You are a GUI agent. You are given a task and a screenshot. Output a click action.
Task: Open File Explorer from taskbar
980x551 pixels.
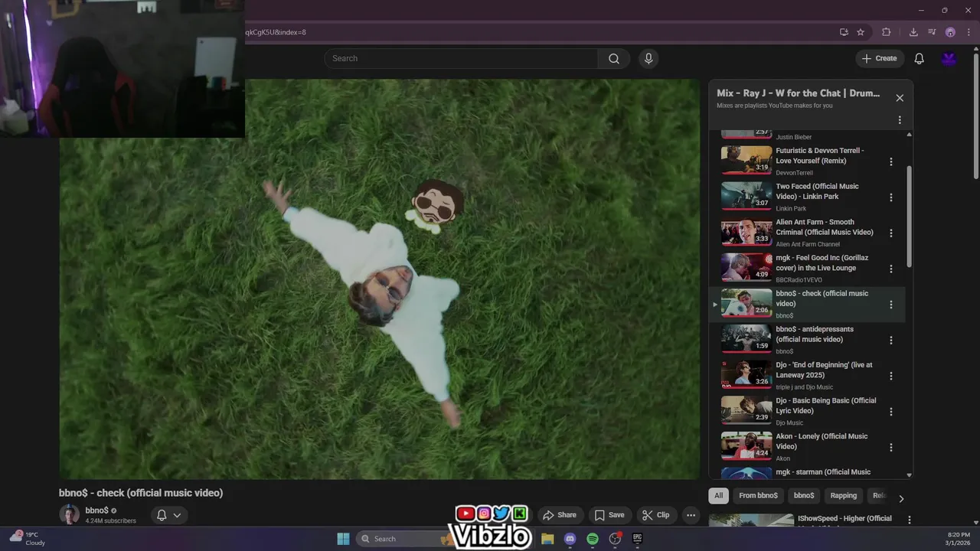click(547, 539)
